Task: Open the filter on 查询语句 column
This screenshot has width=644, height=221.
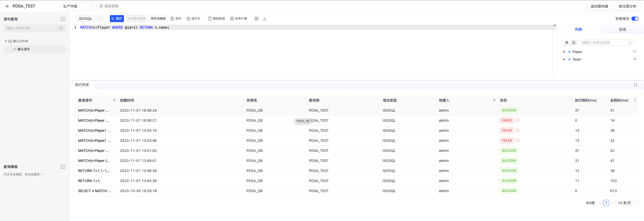Action: [x=114, y=100]
